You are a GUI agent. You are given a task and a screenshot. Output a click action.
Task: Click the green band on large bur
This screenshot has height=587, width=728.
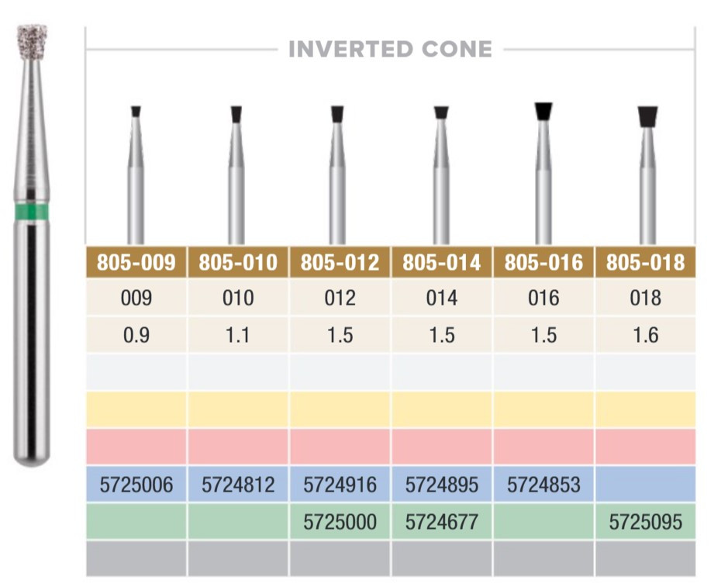tap(32, 211)
